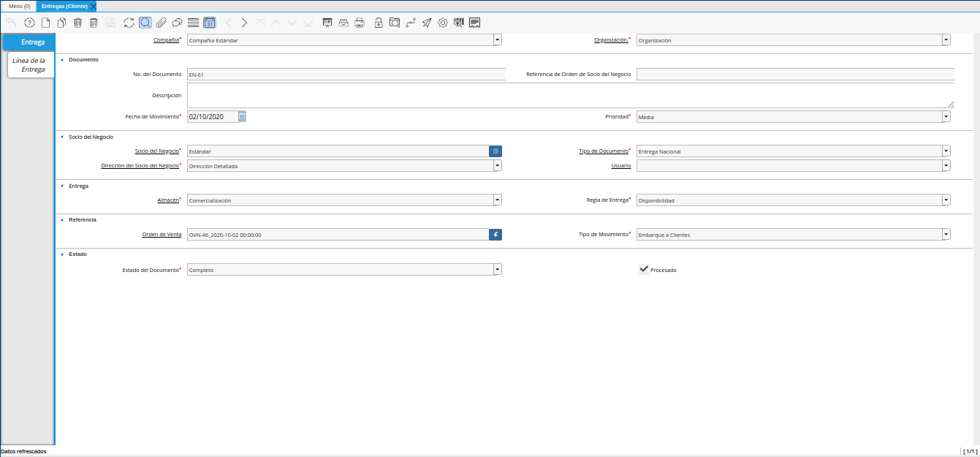The image size is (980, 457).
Task: Go to previous record with left chevron
Action: click(x=228, y=23)
